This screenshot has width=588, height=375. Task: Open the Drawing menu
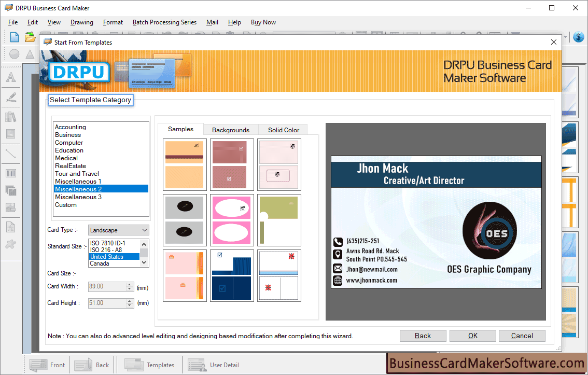tap(82, 22)
